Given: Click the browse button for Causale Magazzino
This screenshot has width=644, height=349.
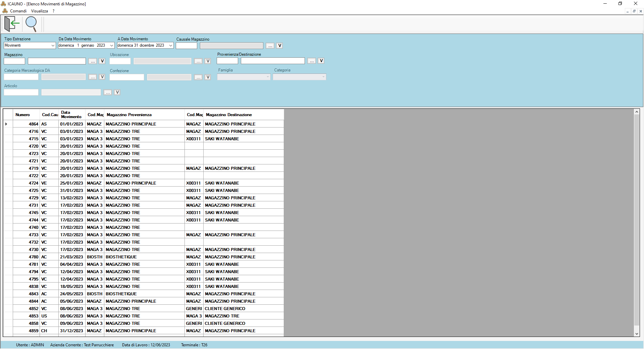Looking at the screenshot, I should coord(270,46).
